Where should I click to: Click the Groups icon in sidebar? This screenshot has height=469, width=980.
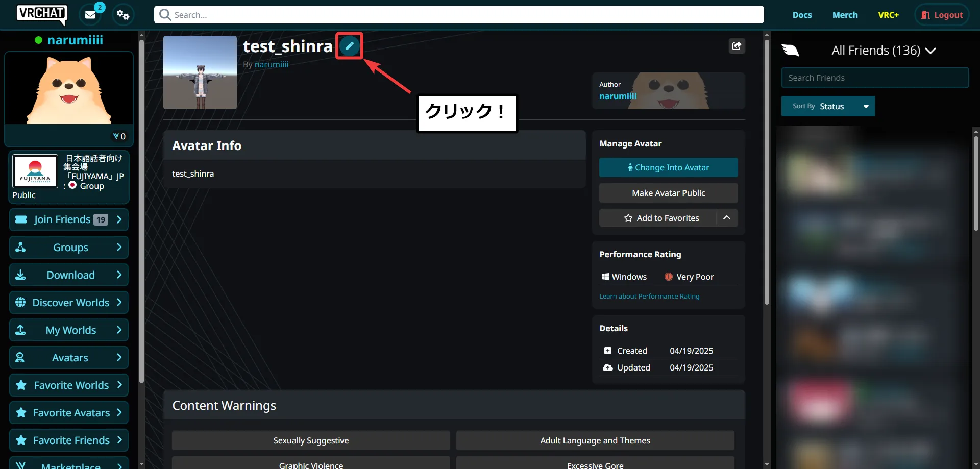click(20, 248)
